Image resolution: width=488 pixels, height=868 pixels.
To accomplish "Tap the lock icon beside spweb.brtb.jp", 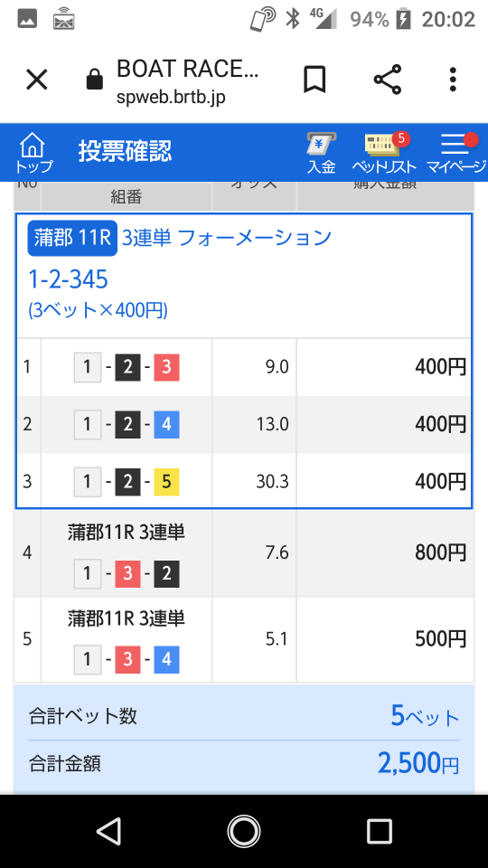I will 95,80.
